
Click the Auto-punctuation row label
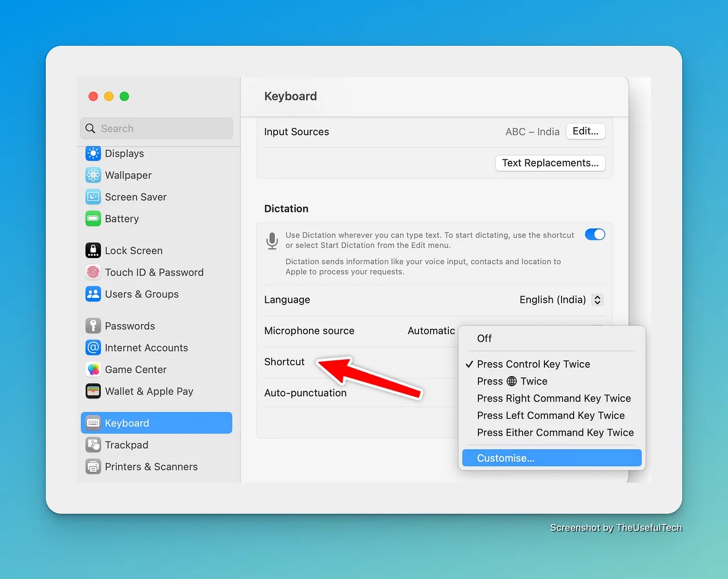coord(305,393)
